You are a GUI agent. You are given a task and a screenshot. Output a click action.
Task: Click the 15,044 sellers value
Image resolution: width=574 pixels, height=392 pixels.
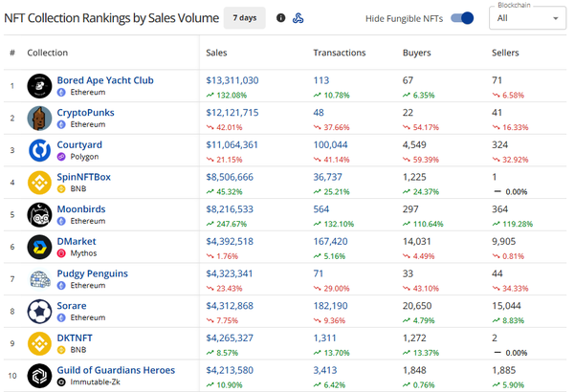[x=506, y=306]
